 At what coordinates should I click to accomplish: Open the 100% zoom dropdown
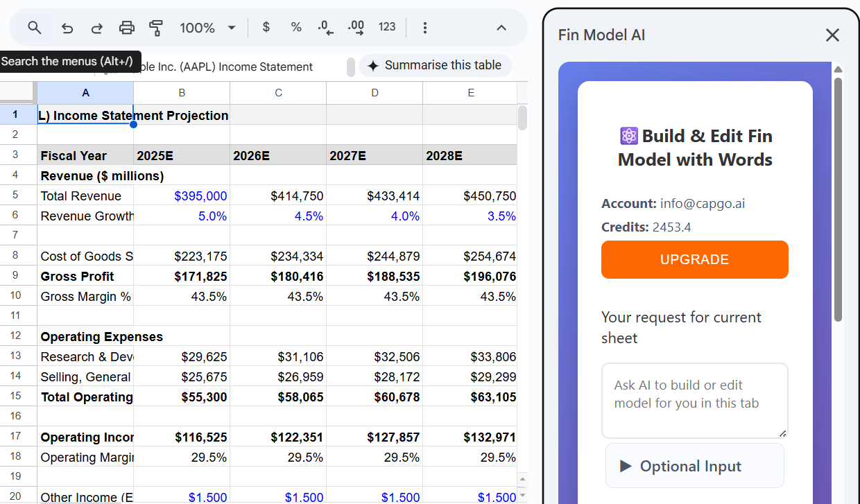point(207,28)
